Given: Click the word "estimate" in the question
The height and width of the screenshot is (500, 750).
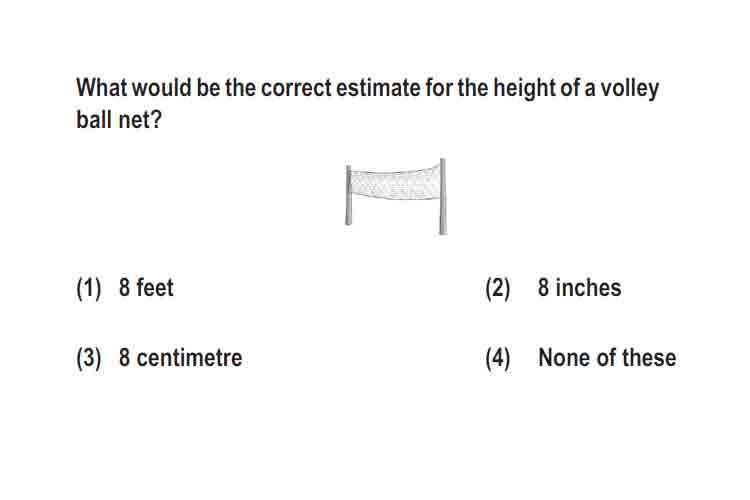Looking at the screenshot, I should coord(378,88).
